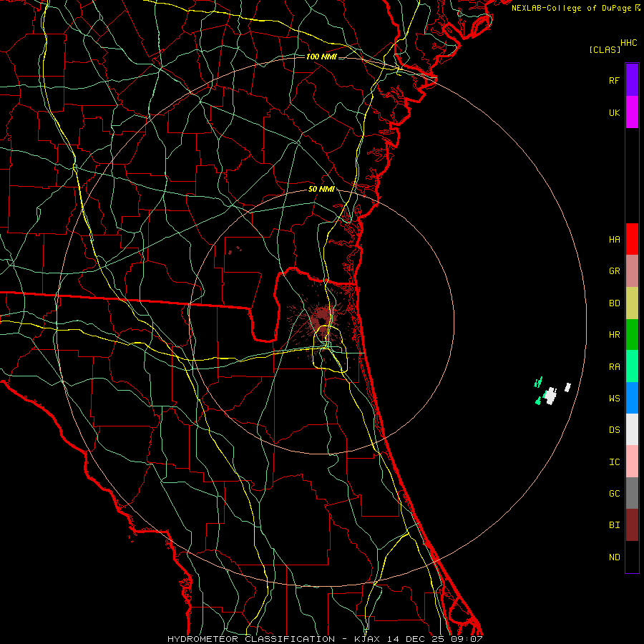Click the "50 NMI" range ring label
This screenshot has height=644, width=644.
pos(321,189)
